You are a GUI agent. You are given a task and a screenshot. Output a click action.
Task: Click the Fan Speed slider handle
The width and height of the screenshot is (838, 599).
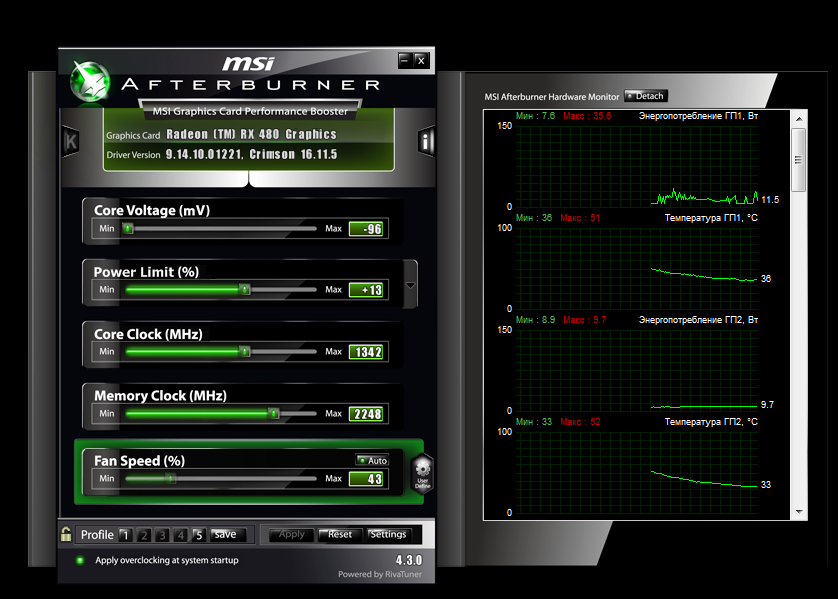tap(171, 478)
